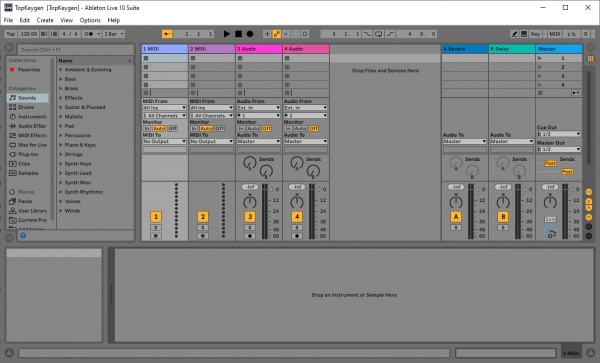Open the 1 Bar quantization dropdown
Image resolution: width=600 pixels, height=363 pixels.
pos(114,34)
